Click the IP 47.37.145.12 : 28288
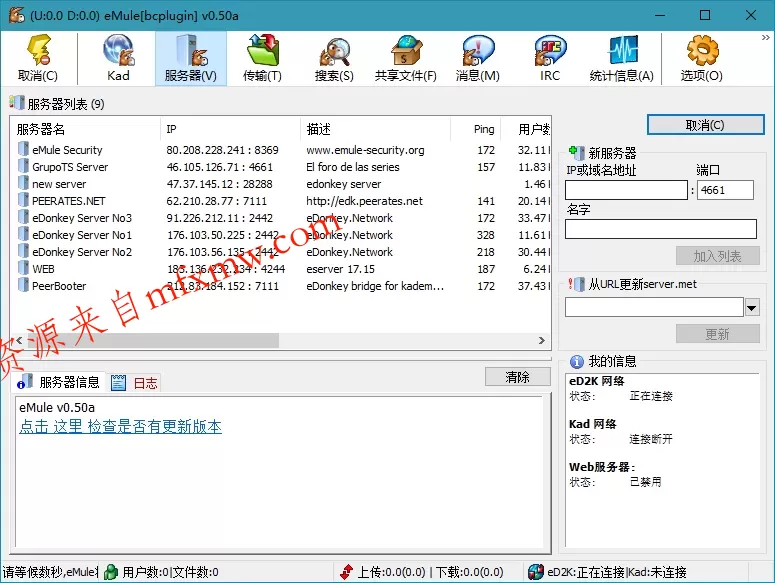 coord(219,184)
